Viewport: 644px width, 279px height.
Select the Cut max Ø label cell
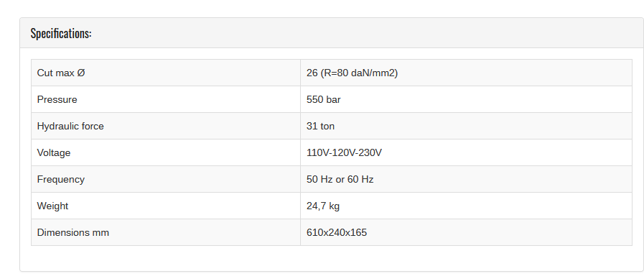(166, 73)
